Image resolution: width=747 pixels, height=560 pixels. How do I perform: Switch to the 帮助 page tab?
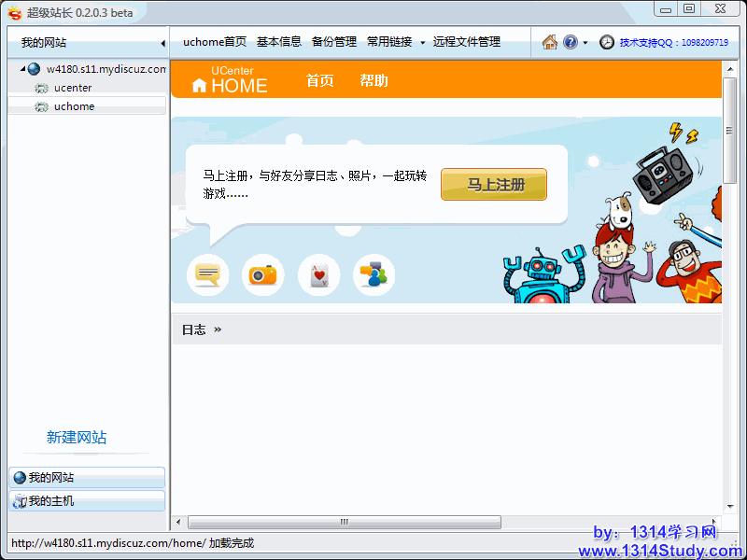coord(373,80)
